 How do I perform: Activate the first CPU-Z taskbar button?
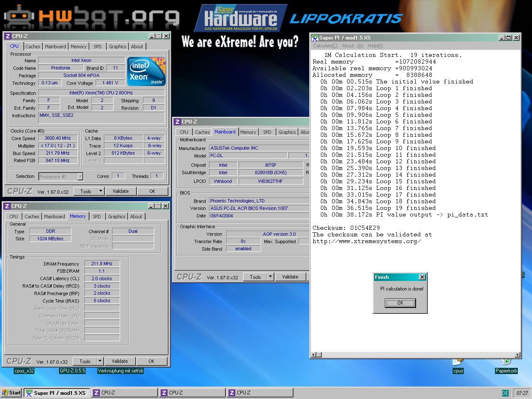[124, 393]
